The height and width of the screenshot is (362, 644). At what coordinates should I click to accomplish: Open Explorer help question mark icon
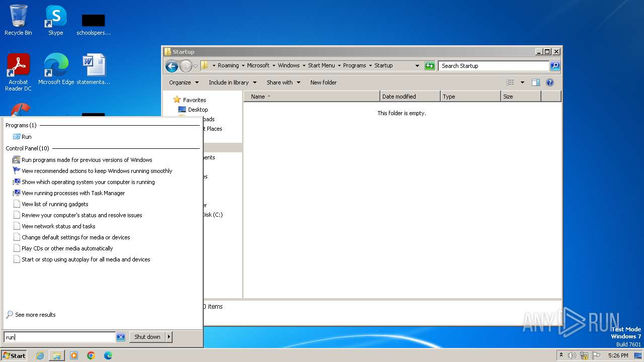click(550, 82)
